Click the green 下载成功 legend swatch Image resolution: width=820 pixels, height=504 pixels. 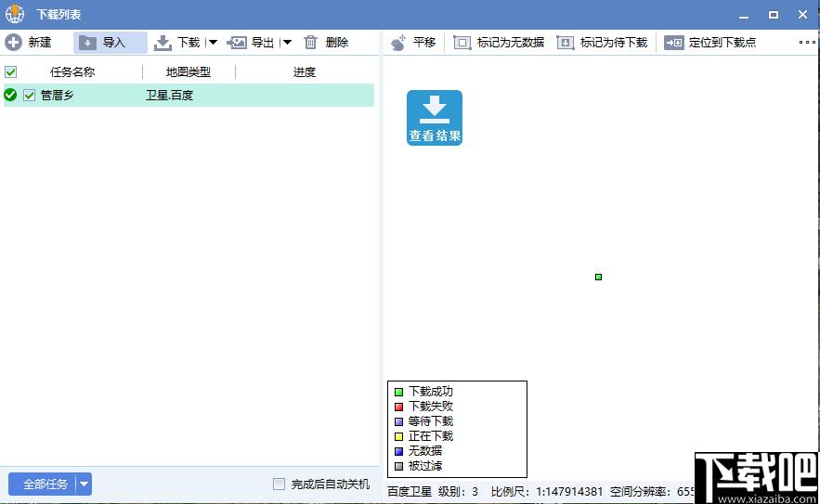[x=399, y=392]
